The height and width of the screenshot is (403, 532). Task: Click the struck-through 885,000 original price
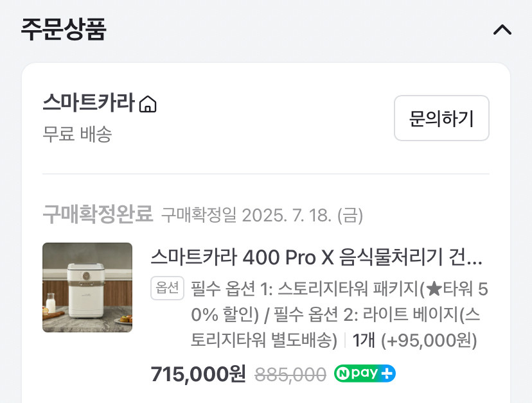tap(290, 375)
